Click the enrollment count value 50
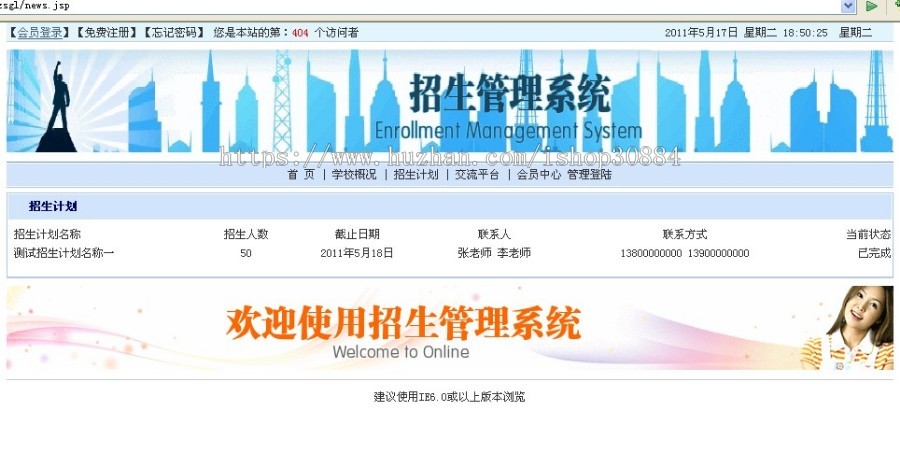900x467 pixels. [246, 253]
